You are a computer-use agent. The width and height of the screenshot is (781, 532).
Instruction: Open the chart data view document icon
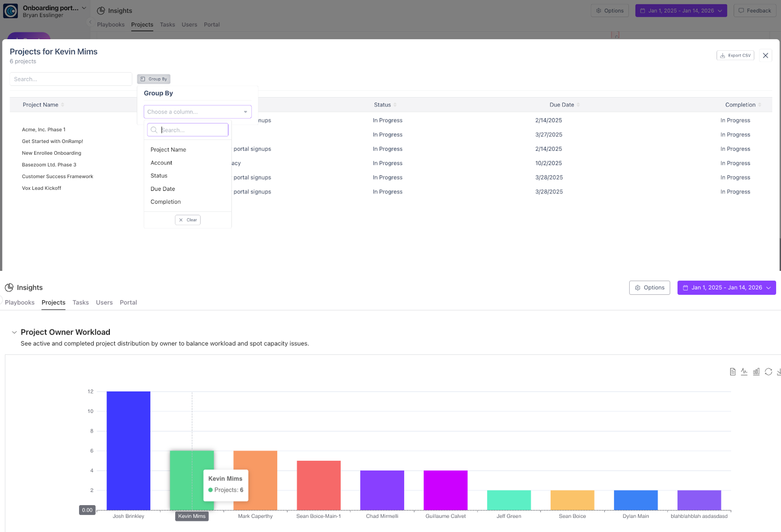click(733, 372)
